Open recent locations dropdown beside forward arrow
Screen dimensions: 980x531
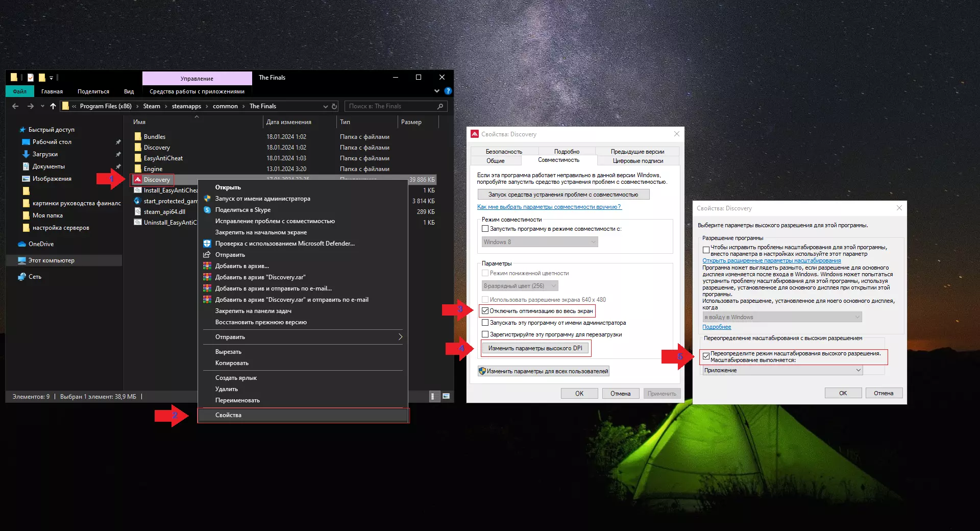[x=42, y=106]
